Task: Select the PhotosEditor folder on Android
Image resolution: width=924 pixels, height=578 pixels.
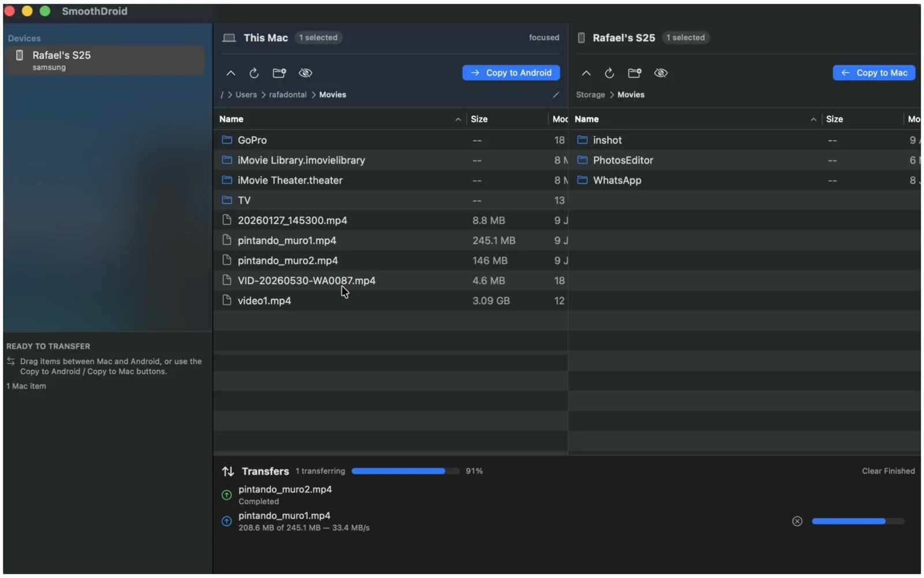Action: point(745,161)
